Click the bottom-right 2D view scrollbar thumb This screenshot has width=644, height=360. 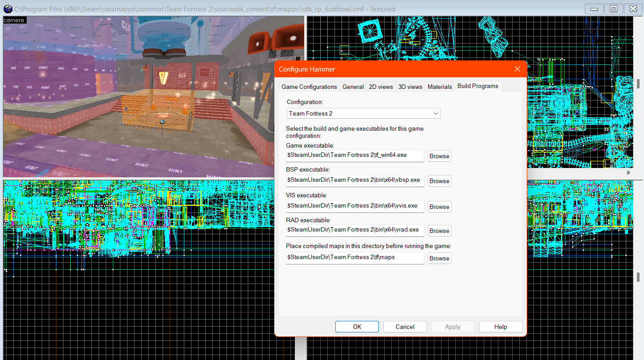click(638, 277)
